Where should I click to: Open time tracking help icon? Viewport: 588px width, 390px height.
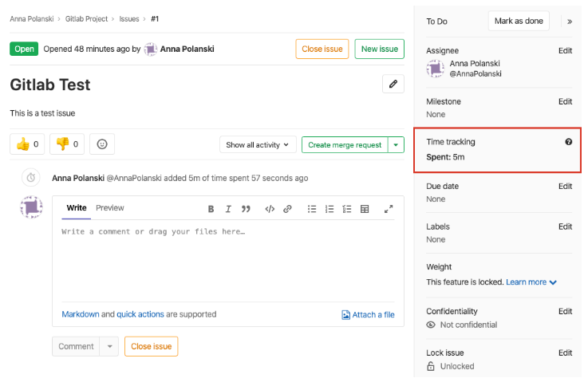[x=568, y=142]
